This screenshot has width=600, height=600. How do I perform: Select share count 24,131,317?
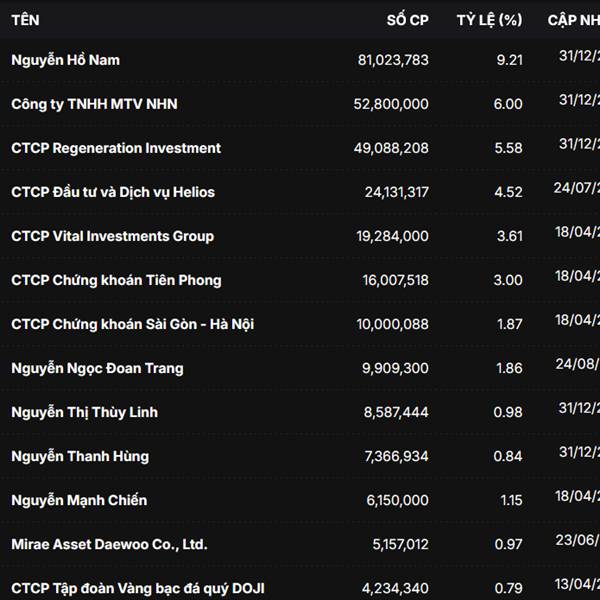tap(396, 192)
